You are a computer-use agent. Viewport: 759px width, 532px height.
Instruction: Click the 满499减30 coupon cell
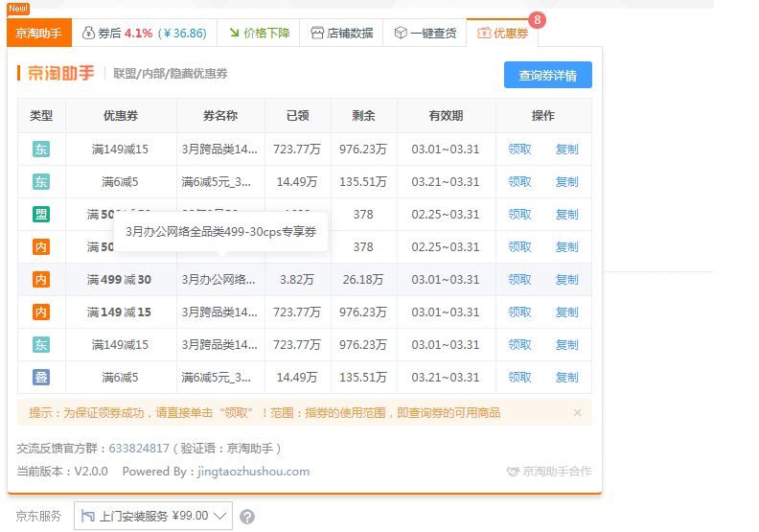120,279
